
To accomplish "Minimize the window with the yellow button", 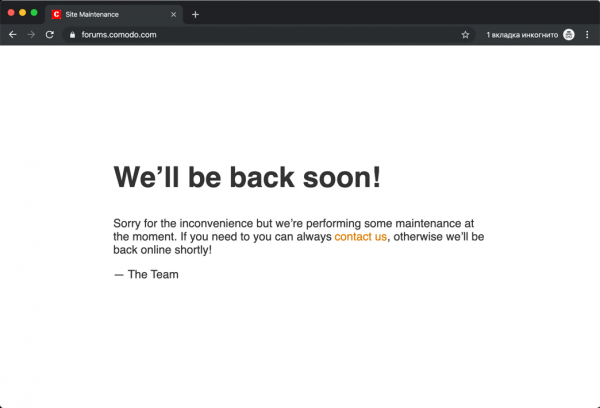I will [23, 13].
